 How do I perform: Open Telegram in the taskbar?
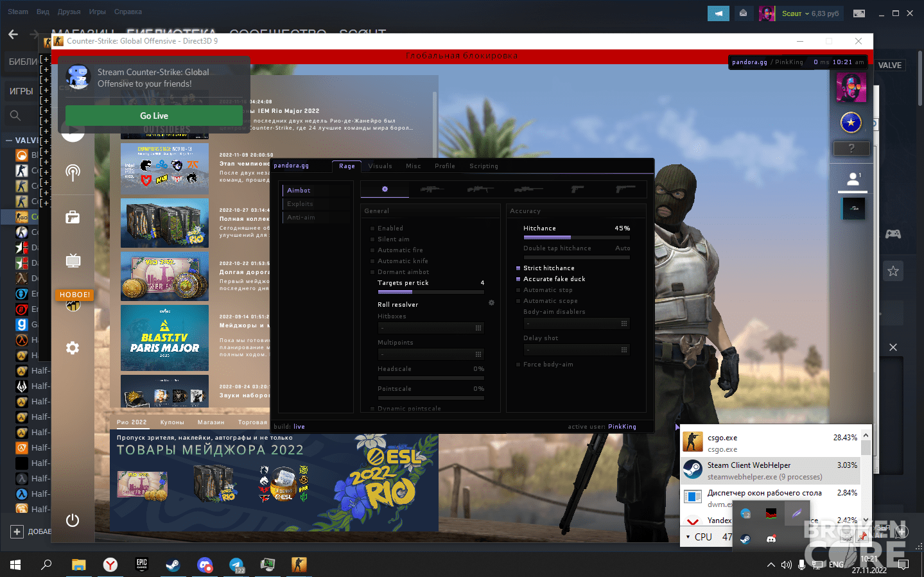point(236,565)
